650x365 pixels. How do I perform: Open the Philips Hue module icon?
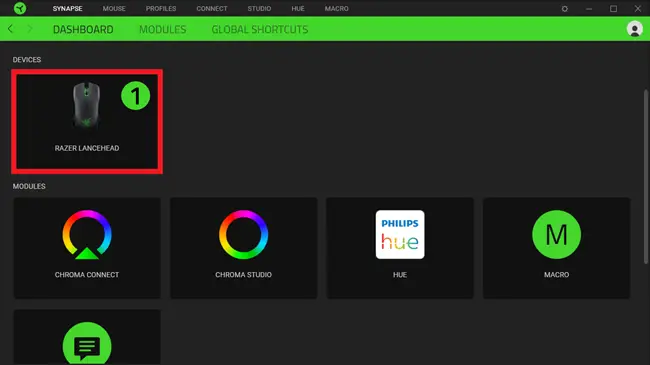point(400,234)
